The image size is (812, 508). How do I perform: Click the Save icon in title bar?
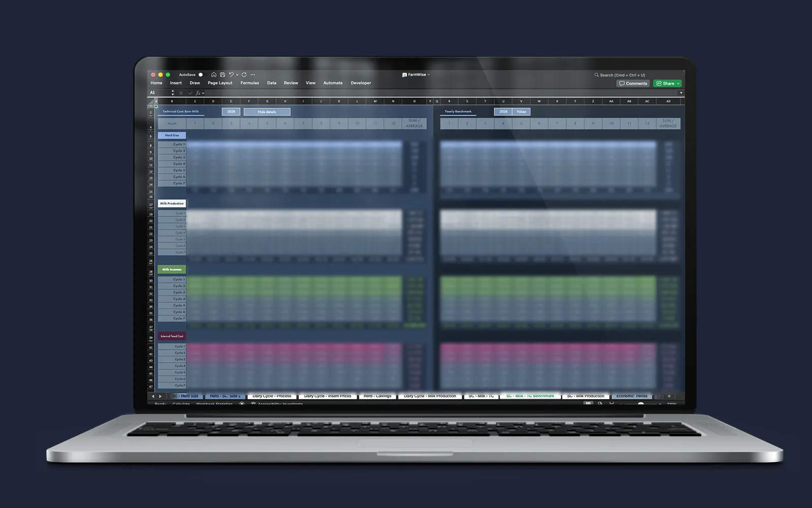(x=222, y=75)
